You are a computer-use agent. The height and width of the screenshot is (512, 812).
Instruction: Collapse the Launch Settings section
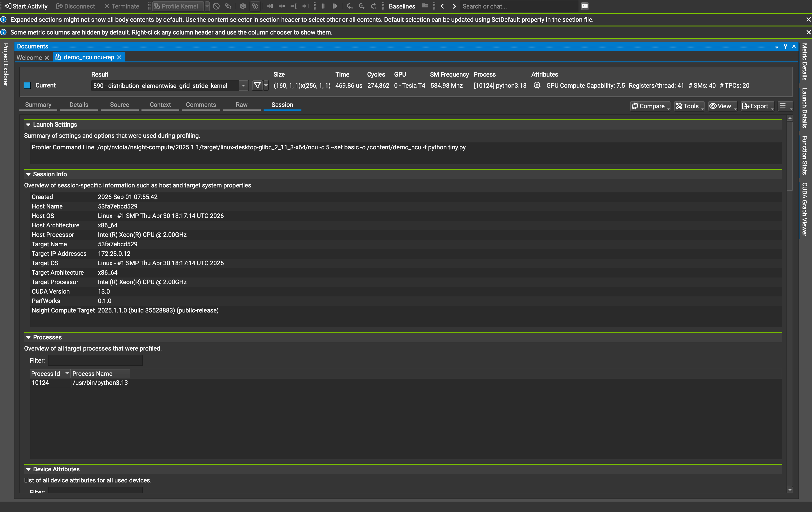[x=28, y=125]
